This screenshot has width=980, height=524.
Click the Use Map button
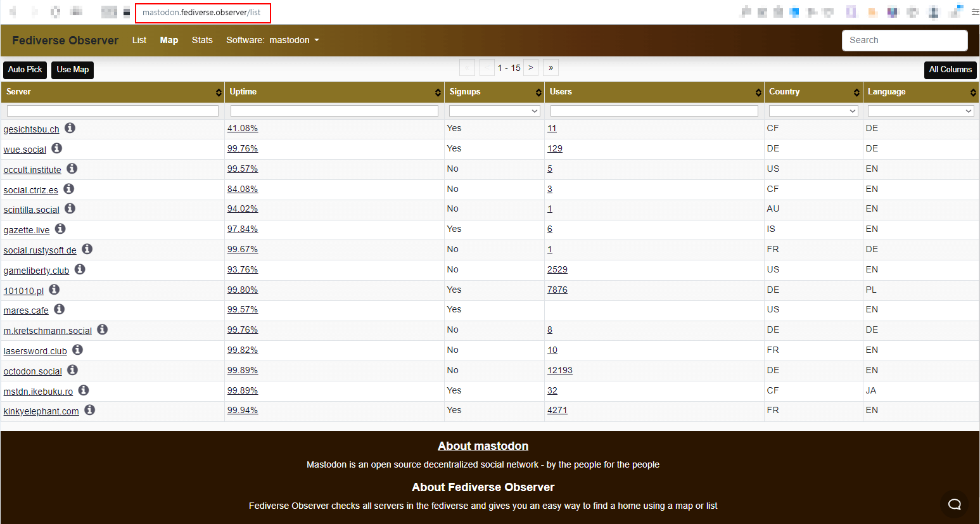pyautogui.click(x=73, y=70)
